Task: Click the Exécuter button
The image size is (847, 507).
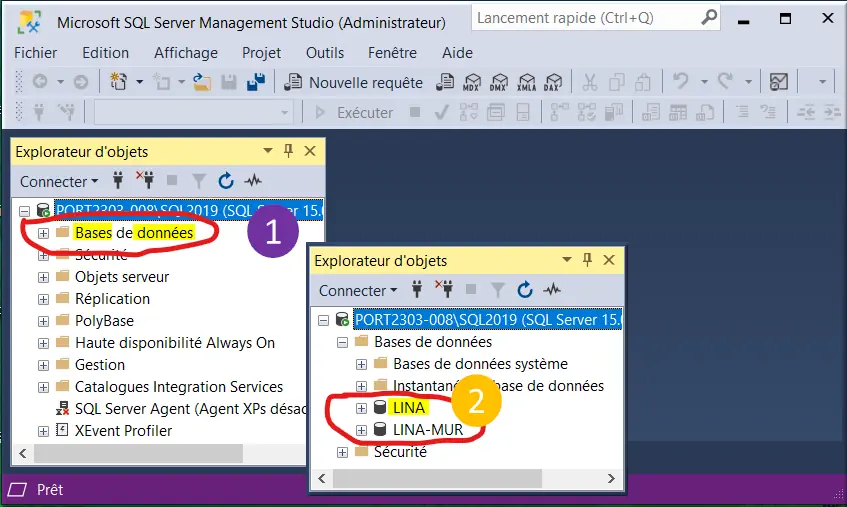Action: point(354,112)
